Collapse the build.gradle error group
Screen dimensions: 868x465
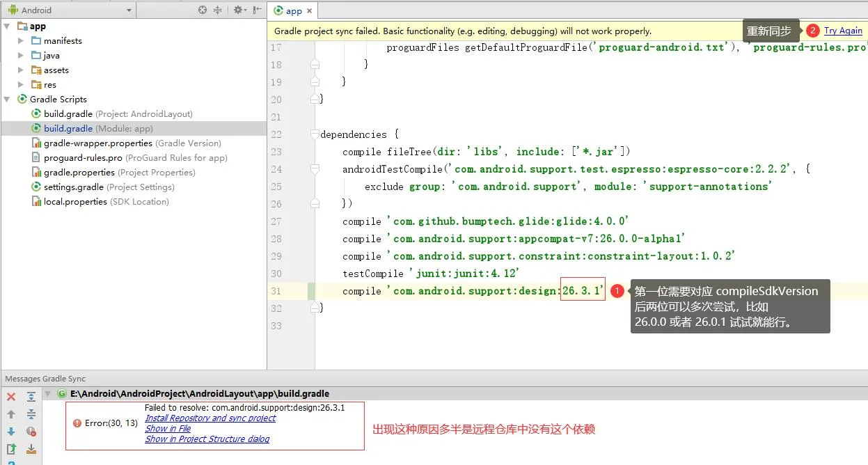[x=48, y=394]
